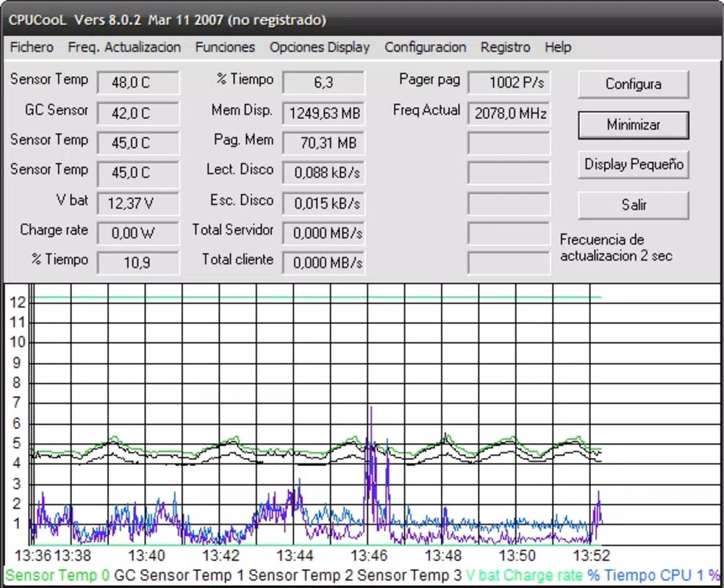Click the 'Pag. Mem' label
This screenshot has width=724, height=588.
244,140
